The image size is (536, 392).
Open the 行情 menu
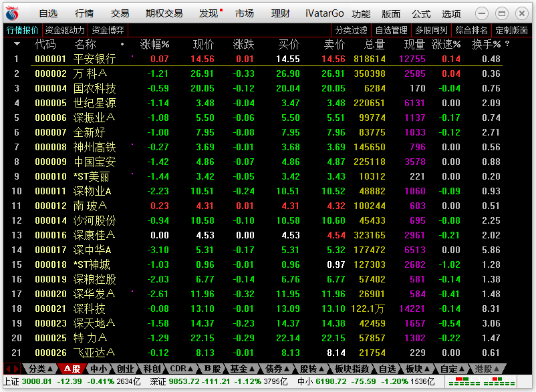coord(84,13)
